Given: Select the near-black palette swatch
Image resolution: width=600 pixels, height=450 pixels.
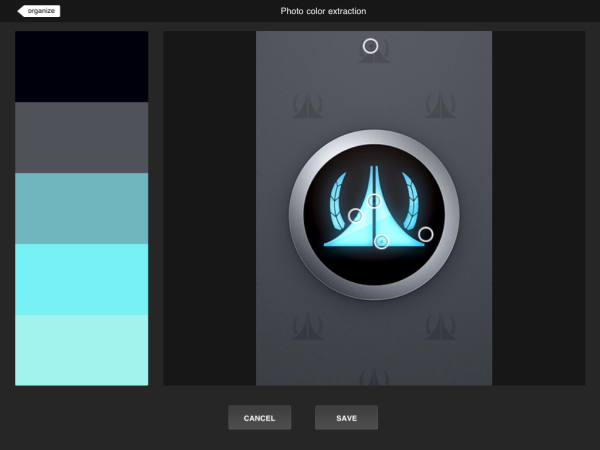Looking at the screenshot, I should pos(82,67).
